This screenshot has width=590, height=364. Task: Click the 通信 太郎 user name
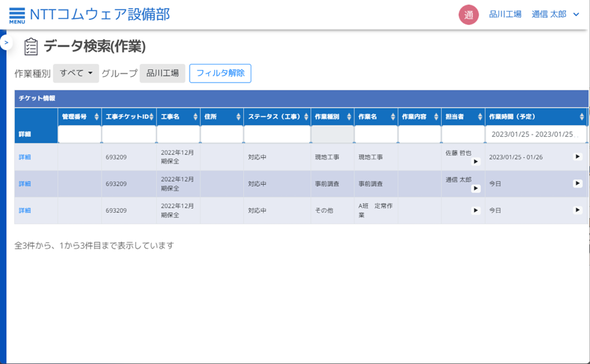click(549, 14)
